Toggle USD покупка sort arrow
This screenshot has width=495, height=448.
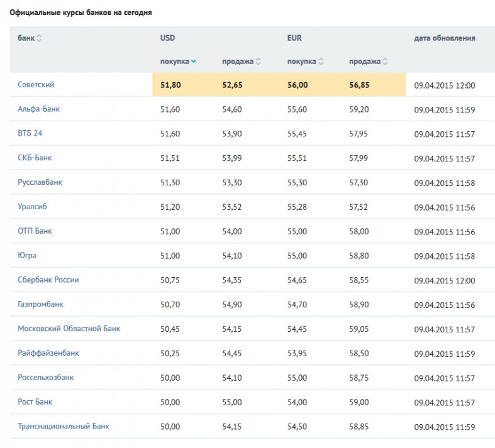194,61
